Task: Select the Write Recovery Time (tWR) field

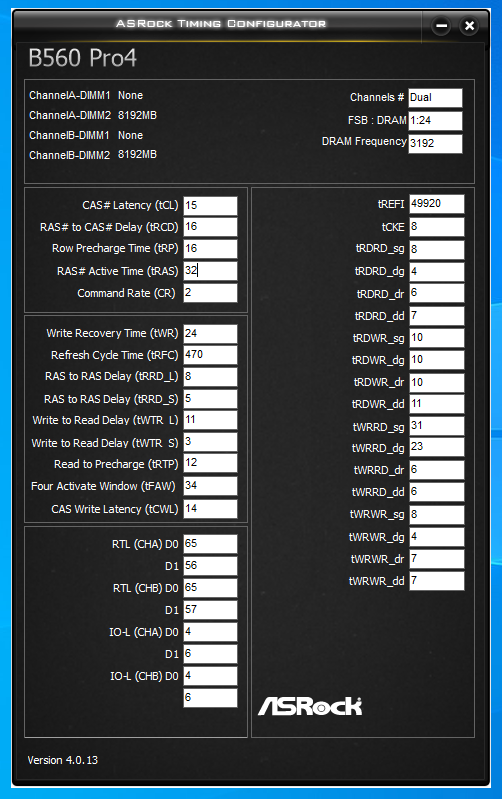Action: point(210,333)
